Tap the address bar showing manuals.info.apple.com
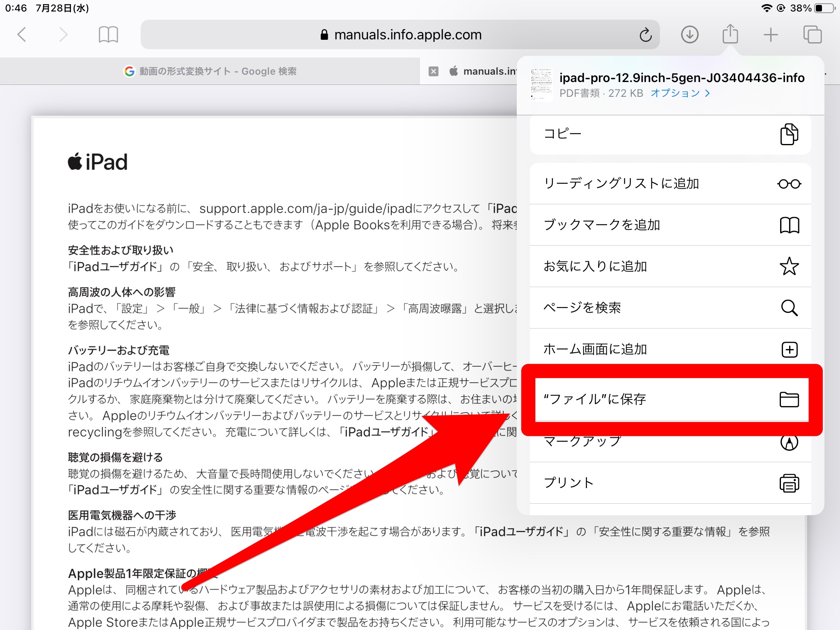Image resolution: width=840 pixels, height=630 pixels. coord(400,34)
